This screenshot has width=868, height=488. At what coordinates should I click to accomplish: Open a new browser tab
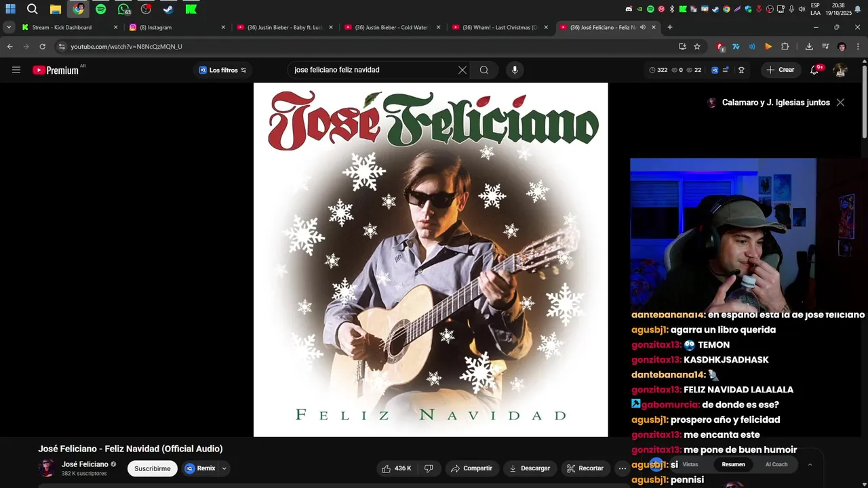coord(670,27)
